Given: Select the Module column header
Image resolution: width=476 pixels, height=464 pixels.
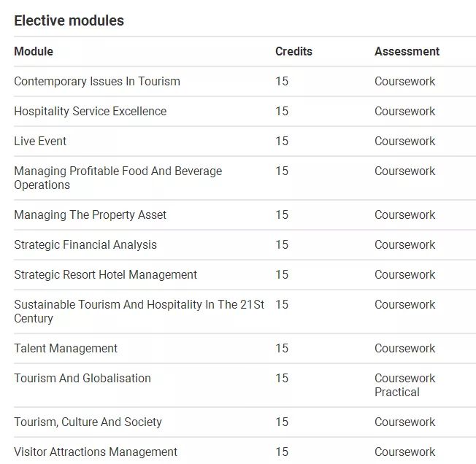Looking at the screenshot, I should tap(34, 51).
